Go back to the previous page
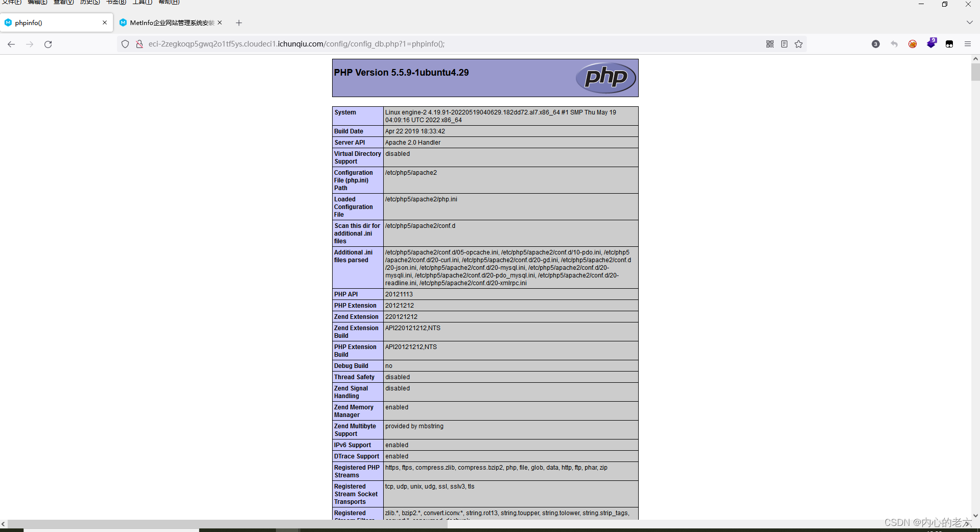 (11, 44)
